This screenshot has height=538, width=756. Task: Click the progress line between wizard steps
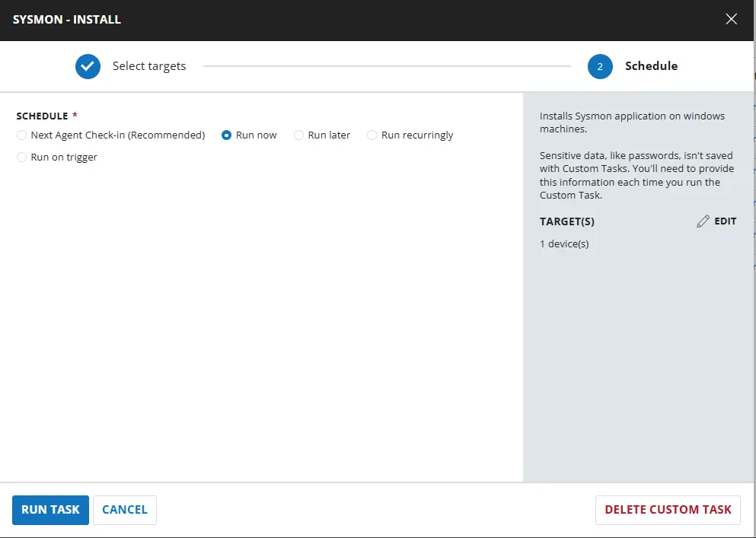click(x=387, y=66)
